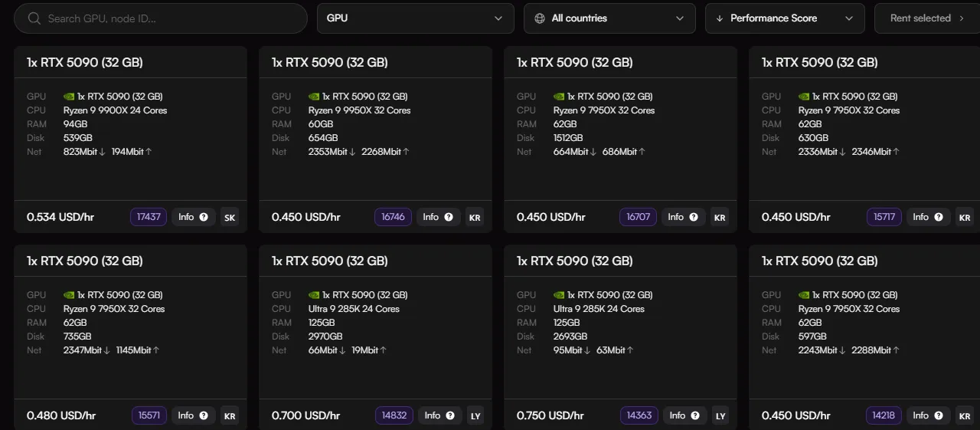Click NVIDIA logo in 539GB disk card
Image resolution: width=980 pixels, height=430 pixels.
[69, 97]
